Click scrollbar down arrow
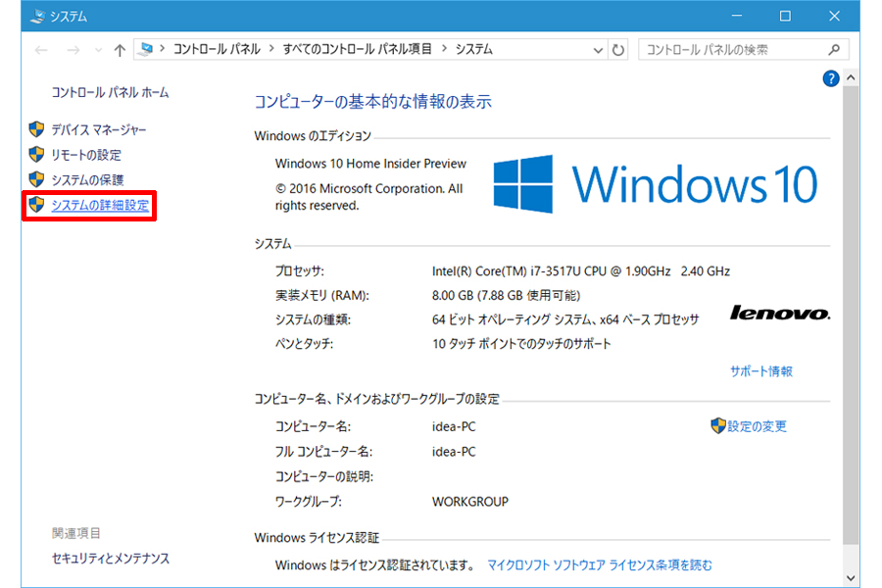This screenshot has width=882, height=588. (x=851, y=578)
